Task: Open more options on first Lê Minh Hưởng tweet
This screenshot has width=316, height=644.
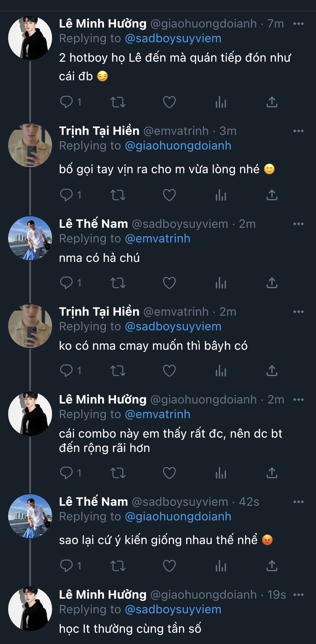Action: (298, 24)
